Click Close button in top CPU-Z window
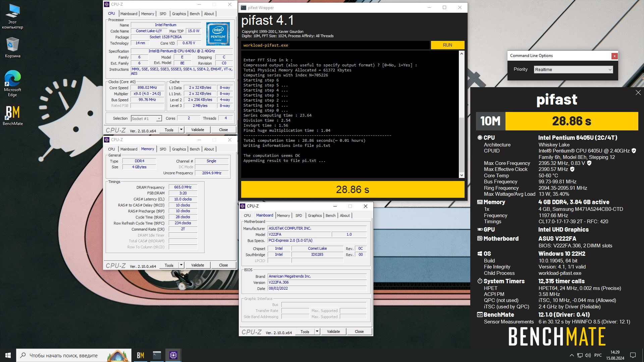The height and width of the screenshot is (362, 644). click(x=223, y=130)
